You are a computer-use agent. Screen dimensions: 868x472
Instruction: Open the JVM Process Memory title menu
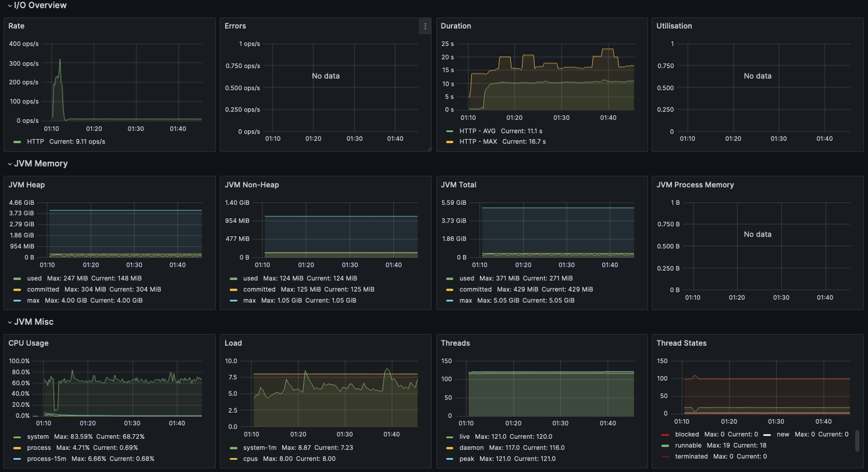pos(695,185)
